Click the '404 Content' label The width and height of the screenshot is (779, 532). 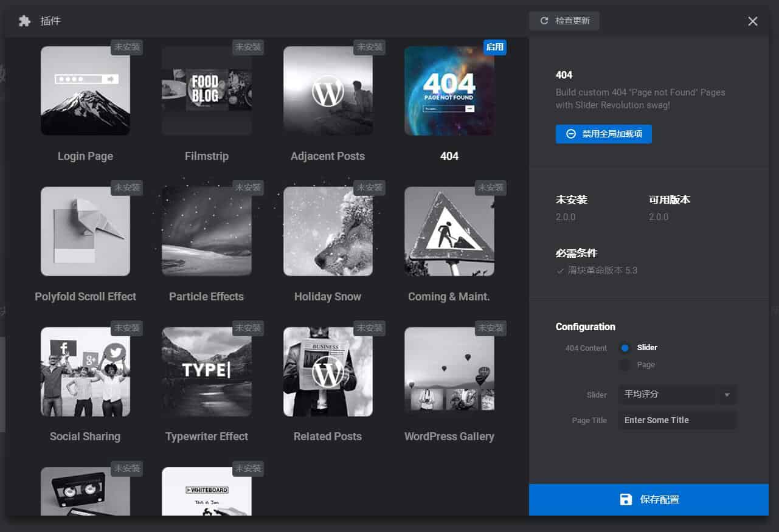tap(586, 348)
